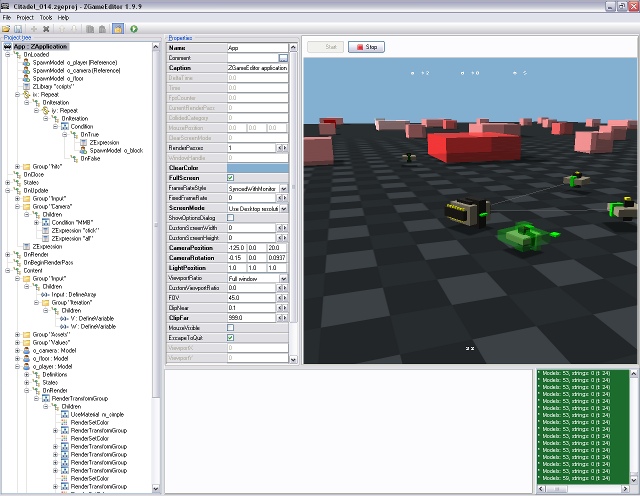Toggle the highlighted lock toolbar icon
Image resolution: width=640 pixels, height=496 pixels.
click(118, 29)
